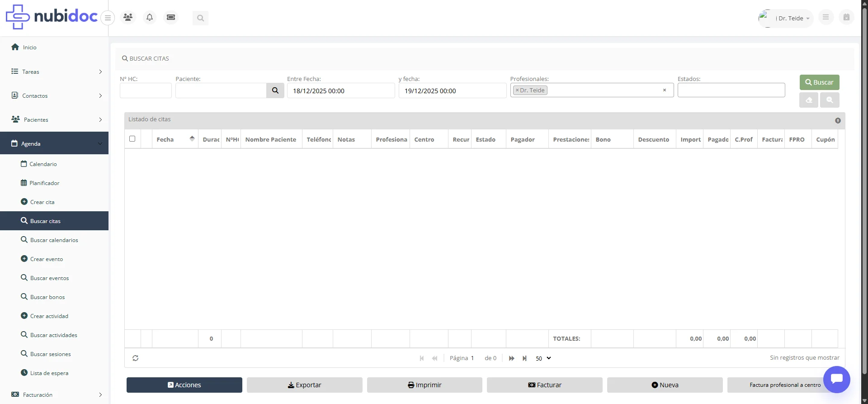This screenshot has height=404, width=868.
Task: Click the Paciente input field
Action: (221, 90)
